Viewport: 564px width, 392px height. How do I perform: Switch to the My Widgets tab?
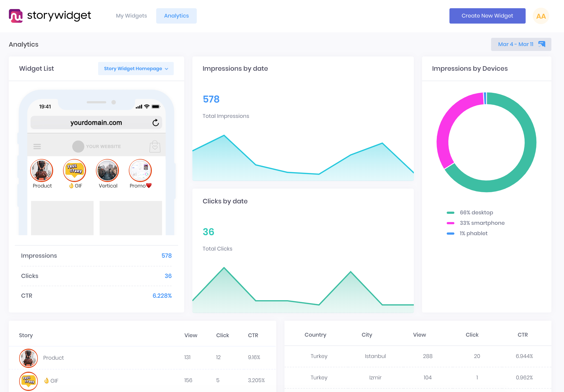tap(131, 16)
